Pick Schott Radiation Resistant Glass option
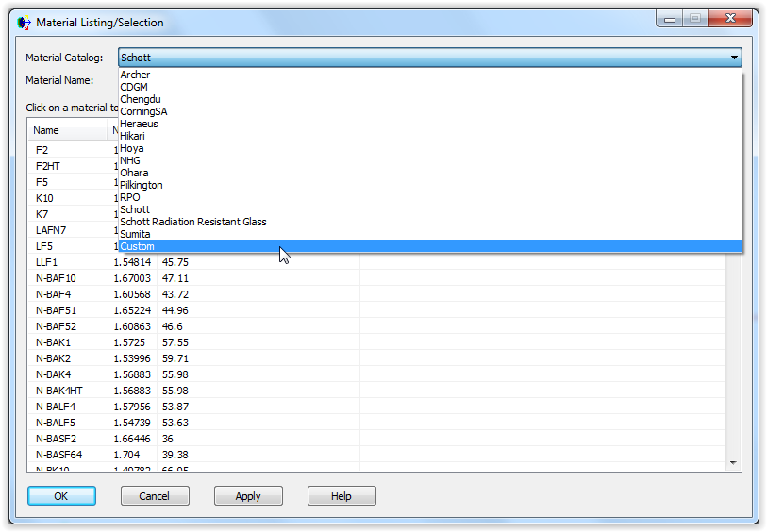Image resolution: width=767 pixels, height=532 pixels. coord(192,222)
